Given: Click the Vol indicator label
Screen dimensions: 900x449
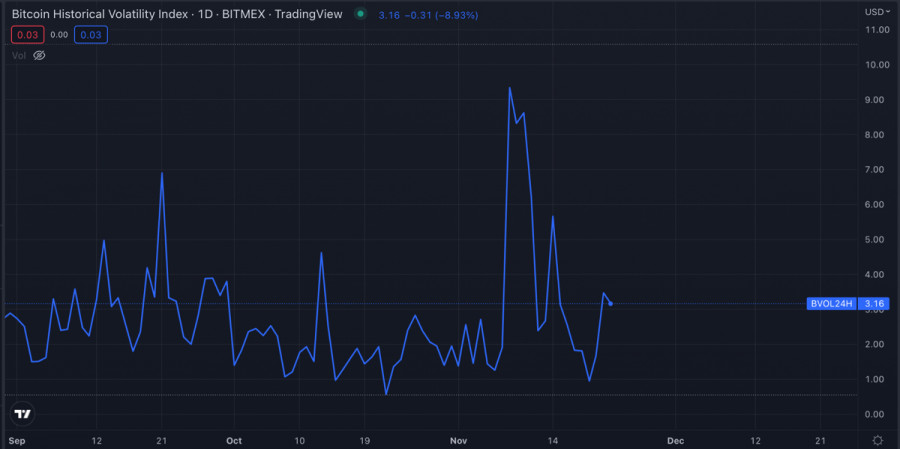Looking at the screenshot, I should pyautogui.click(x=19, y=55).
